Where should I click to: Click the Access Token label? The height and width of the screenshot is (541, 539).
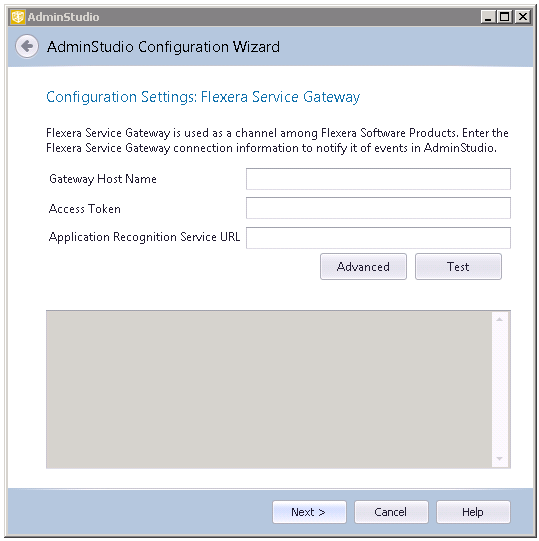click(x=85, y=209)
